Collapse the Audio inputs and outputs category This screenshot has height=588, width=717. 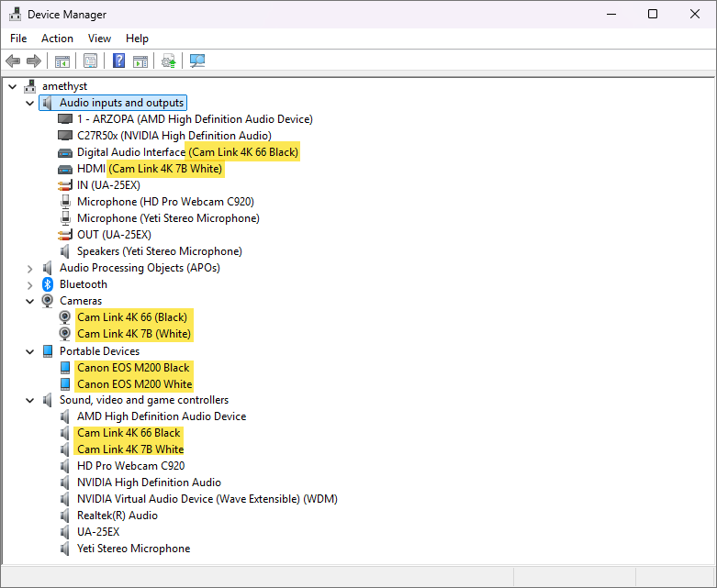pos(30,104)
